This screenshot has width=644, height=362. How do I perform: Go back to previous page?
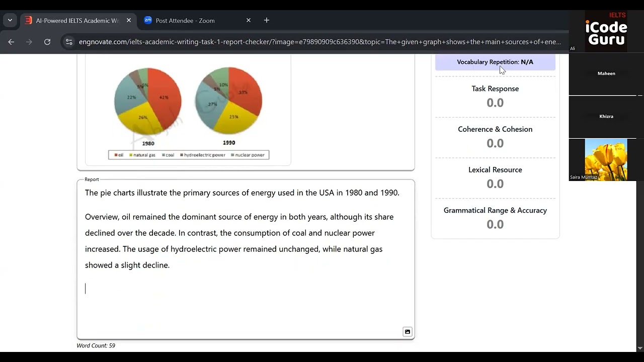[x=11, y=42]
